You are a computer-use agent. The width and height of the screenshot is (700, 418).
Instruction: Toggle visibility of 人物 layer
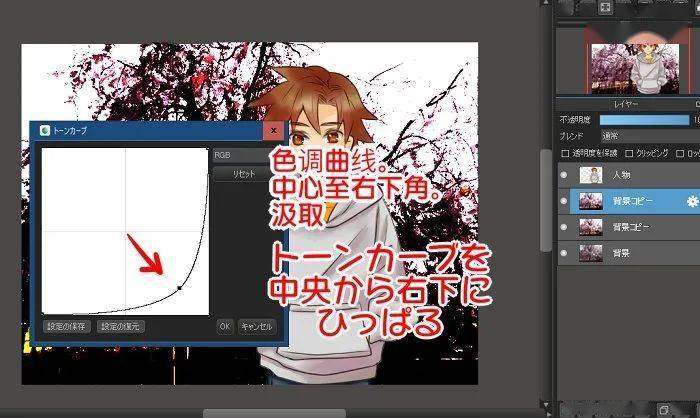coord(564,175)
